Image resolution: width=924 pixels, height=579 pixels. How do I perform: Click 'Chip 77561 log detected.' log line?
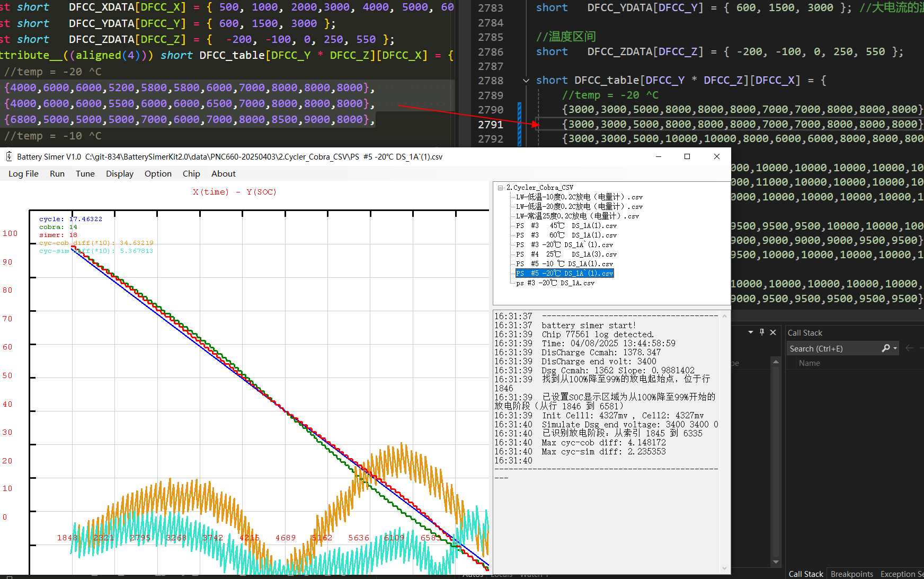[x=598, y=335]
